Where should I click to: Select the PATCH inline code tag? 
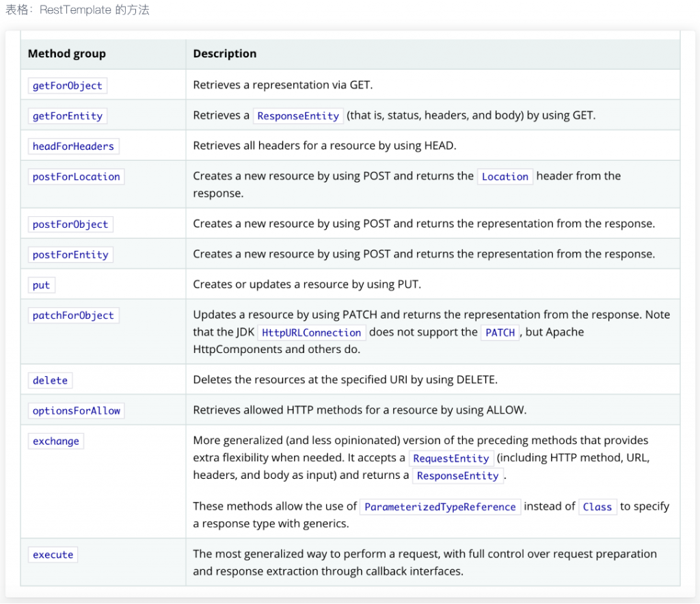point(500,332)
